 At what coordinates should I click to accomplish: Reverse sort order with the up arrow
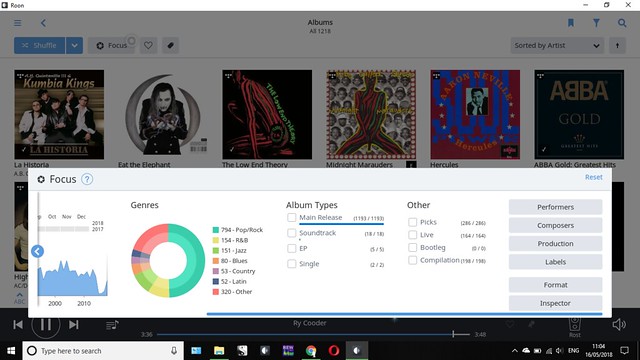(x=617, y=45)
